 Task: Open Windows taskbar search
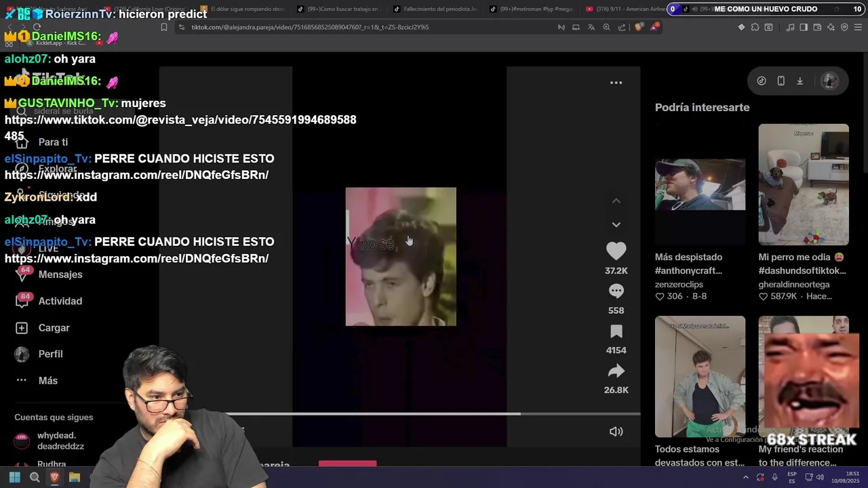(x=35, y=478)
